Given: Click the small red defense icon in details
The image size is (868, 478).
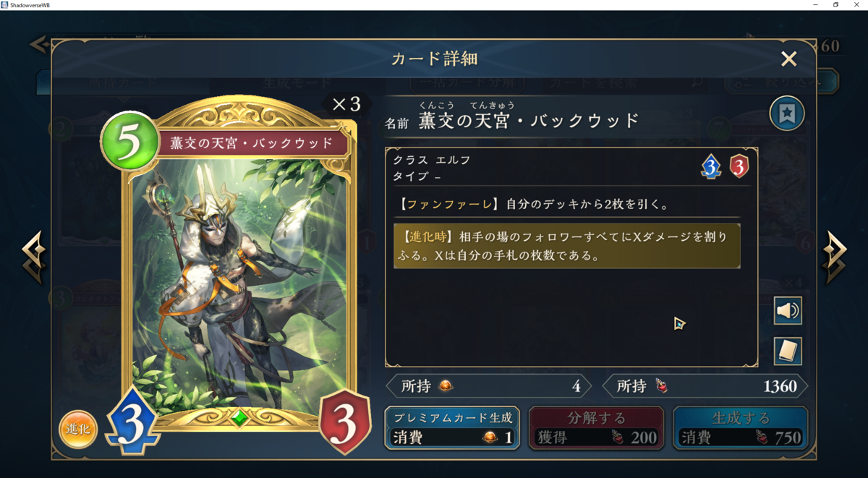Looking at the screenshot, I should pyautogui.click(x=739, y=167).
